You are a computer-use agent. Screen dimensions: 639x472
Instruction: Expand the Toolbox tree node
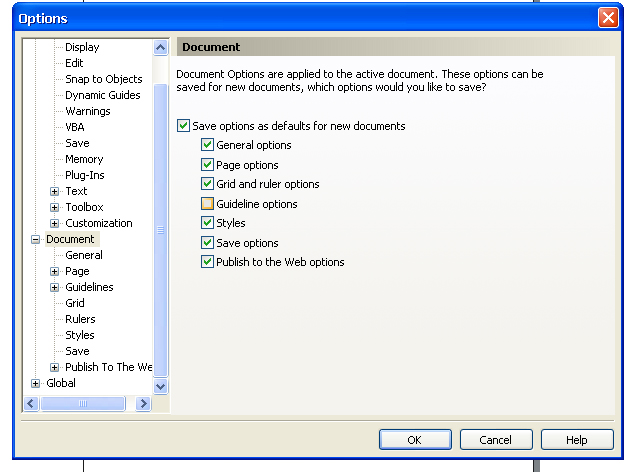(54, 207)
